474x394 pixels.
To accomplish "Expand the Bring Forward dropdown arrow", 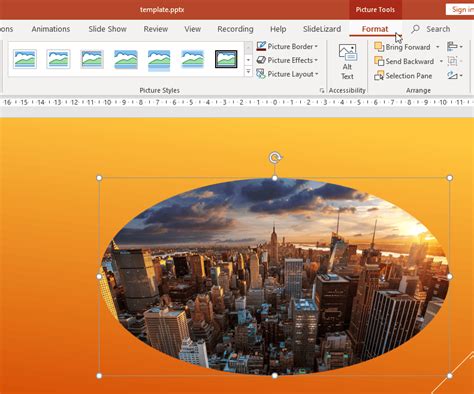I will pyautogui.click(x=437, y=47).
